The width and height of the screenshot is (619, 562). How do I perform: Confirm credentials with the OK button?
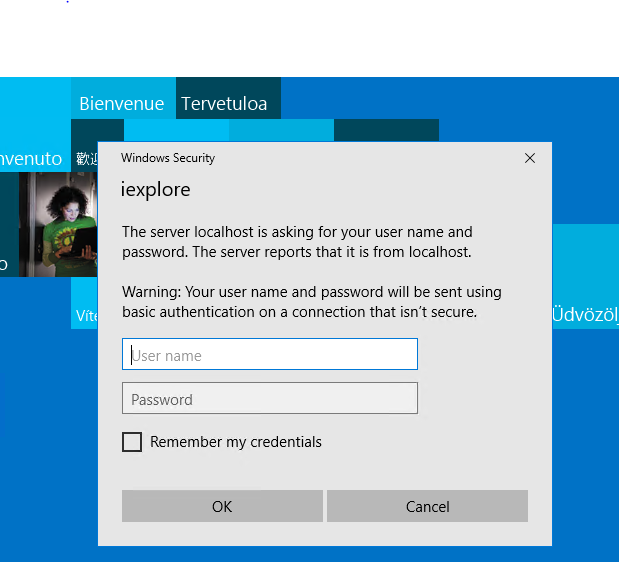(222, 506)
